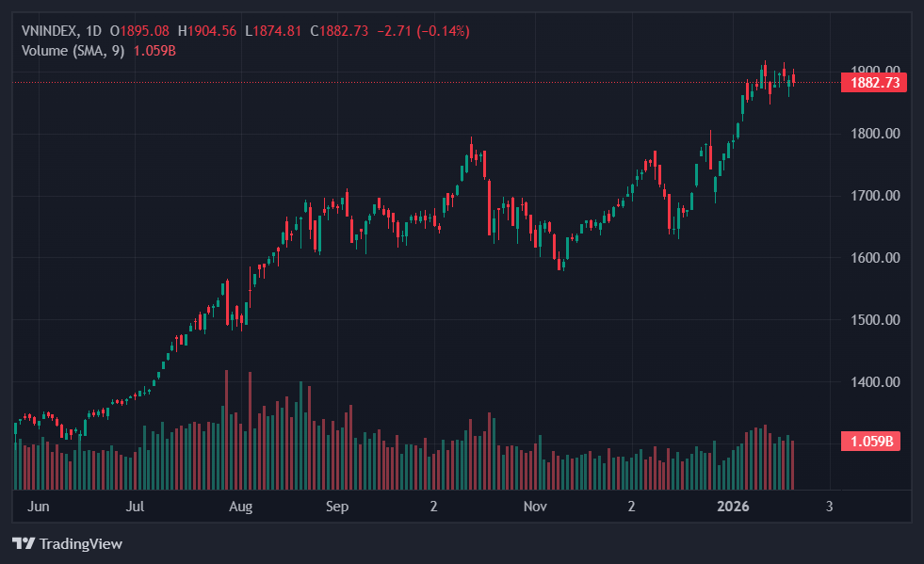924x564 pixels.
Task: Click the Aug label on time axis
Action: coord(241,507)
